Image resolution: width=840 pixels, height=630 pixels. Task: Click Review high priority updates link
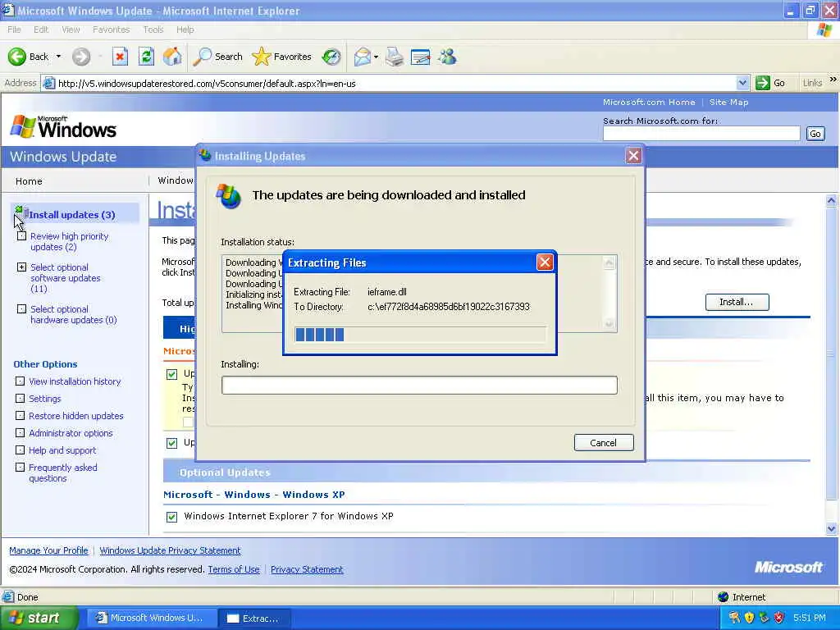[x=69, y=242]
